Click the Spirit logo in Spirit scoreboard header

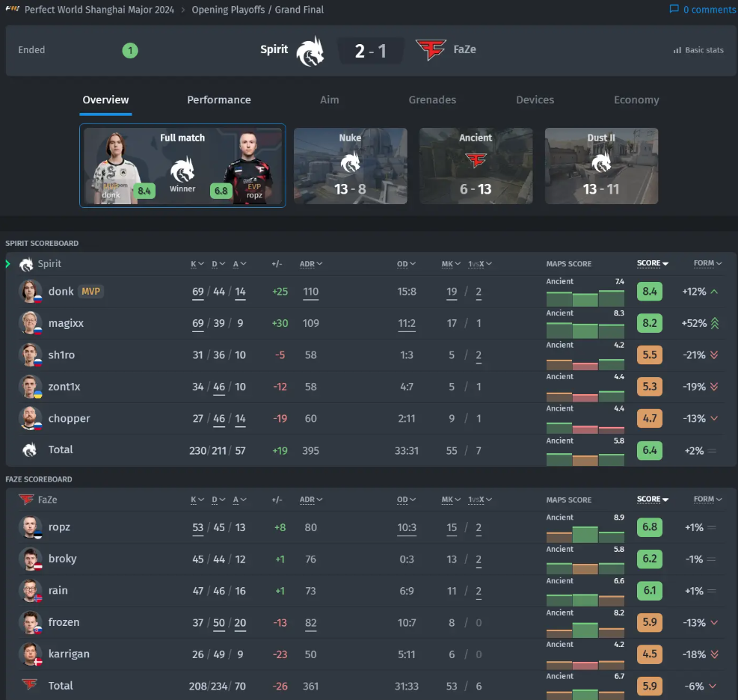(x=26, y=264)
